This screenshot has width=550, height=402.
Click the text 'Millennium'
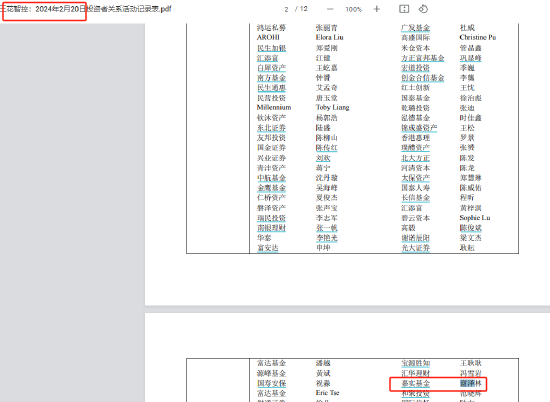coord(274,108)
